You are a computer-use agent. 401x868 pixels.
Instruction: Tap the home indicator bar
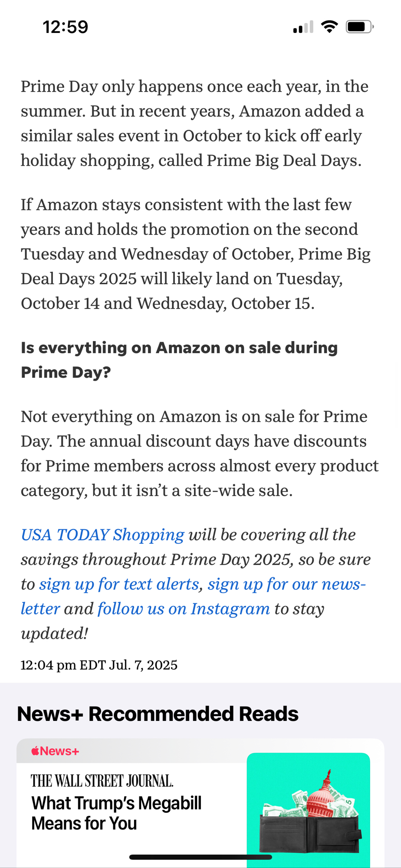[200, 857]
